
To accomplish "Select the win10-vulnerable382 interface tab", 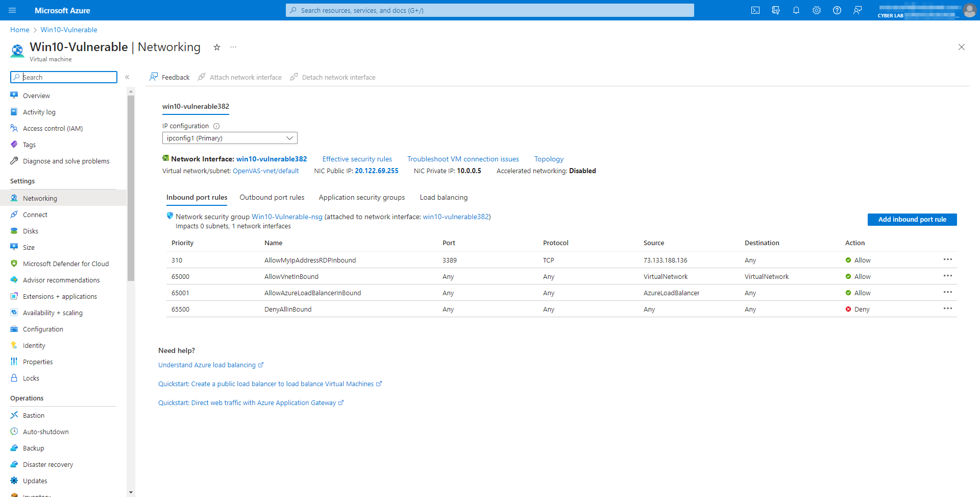I will pos(195,106).
